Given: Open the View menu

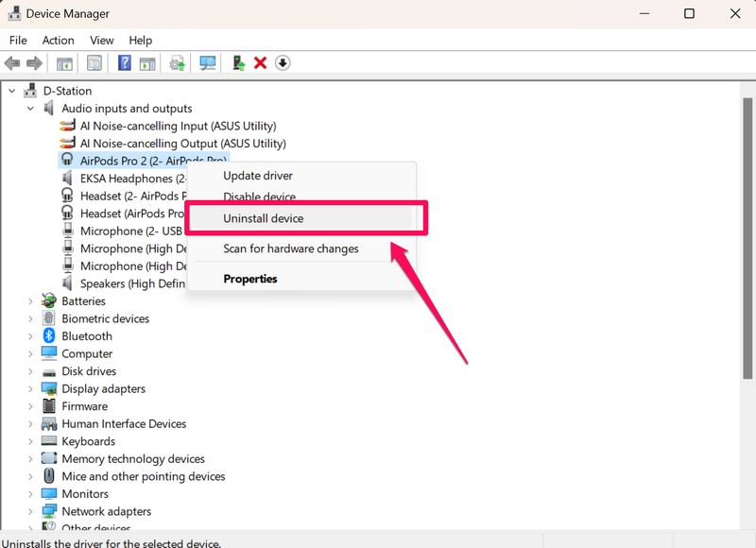Looking at the screenshot, I should (x=102, y=41).
